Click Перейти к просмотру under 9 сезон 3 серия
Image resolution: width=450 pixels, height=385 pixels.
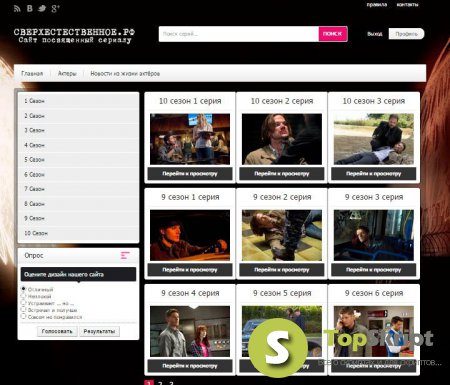374,270
